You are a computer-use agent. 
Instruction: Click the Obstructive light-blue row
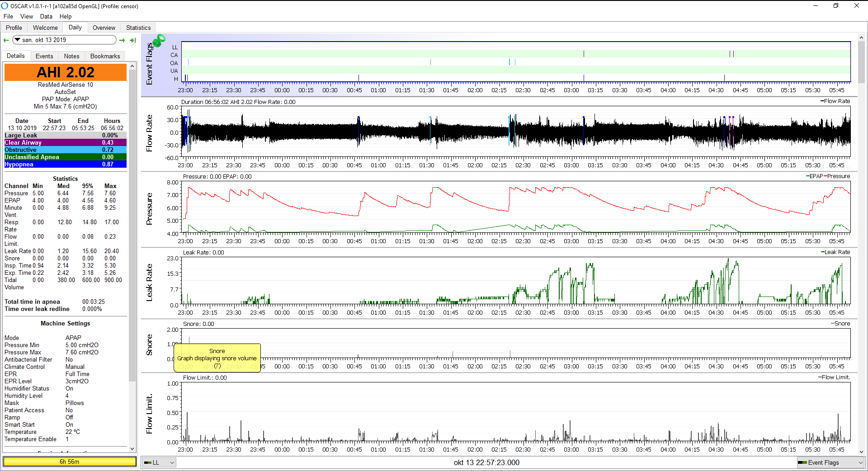click(66, 150)
